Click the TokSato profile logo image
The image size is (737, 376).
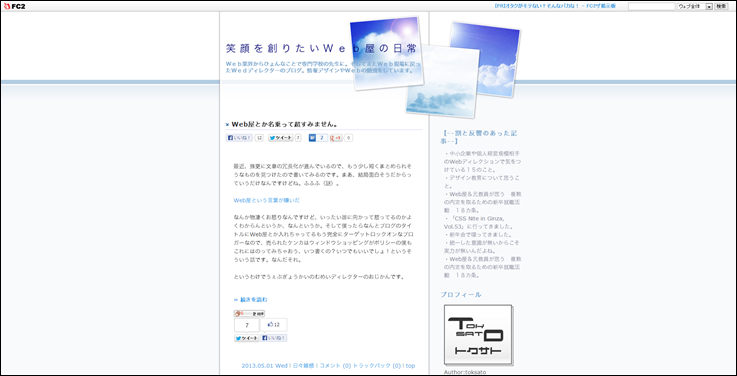[x=478, y=334]
